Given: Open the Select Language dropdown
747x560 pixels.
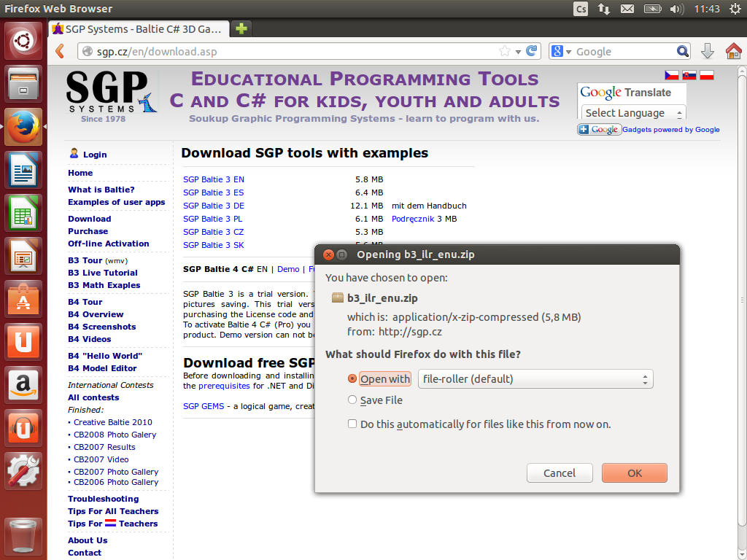Looking at the screenshot, I should click(632, 113).
